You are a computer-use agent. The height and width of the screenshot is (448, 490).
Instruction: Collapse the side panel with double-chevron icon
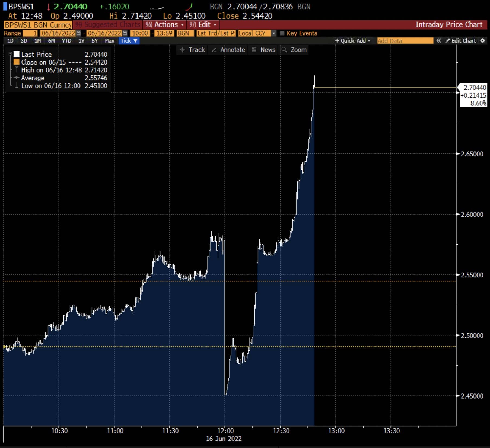438,41
